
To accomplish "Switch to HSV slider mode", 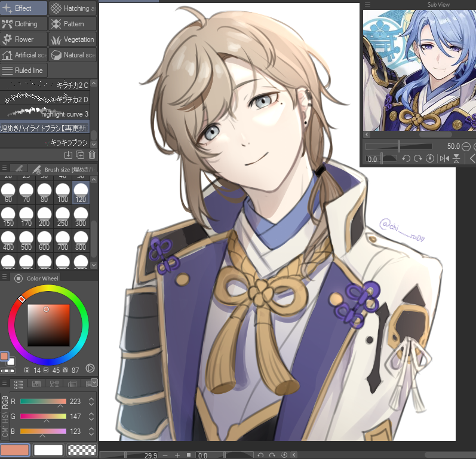I will click(x=5, y=417).
